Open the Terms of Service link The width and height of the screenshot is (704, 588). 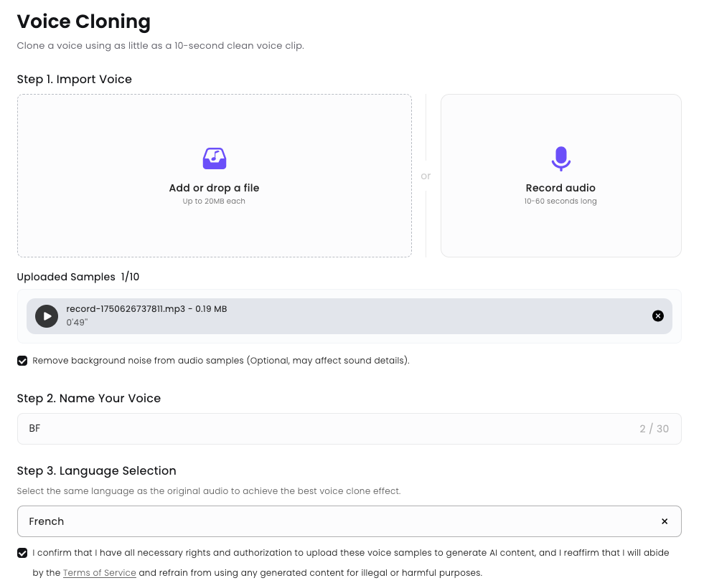point(99,573)
